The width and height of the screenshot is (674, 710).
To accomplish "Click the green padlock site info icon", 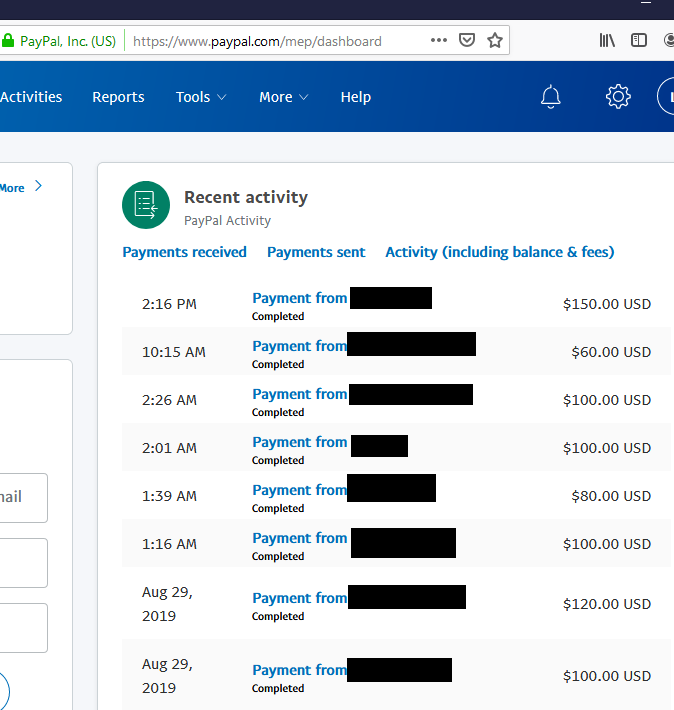I will 8,41.
